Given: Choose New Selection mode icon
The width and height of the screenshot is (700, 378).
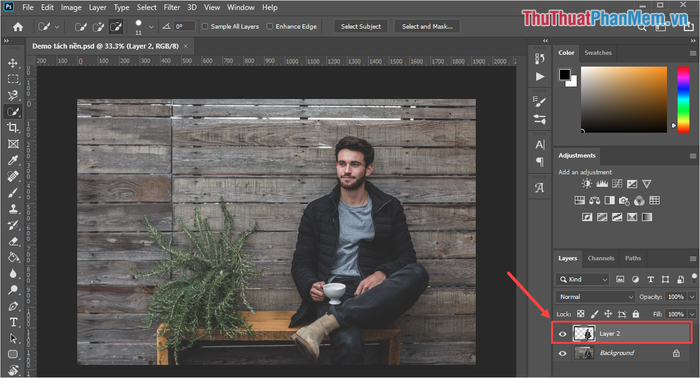Looking at the screenshot, I should pos(81,27).
